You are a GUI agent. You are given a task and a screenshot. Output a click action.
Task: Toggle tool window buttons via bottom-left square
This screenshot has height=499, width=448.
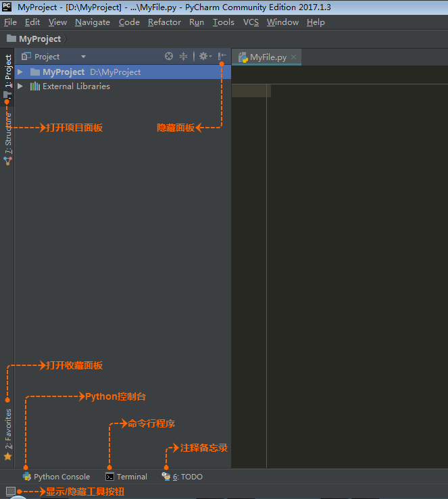pos(11,491)
